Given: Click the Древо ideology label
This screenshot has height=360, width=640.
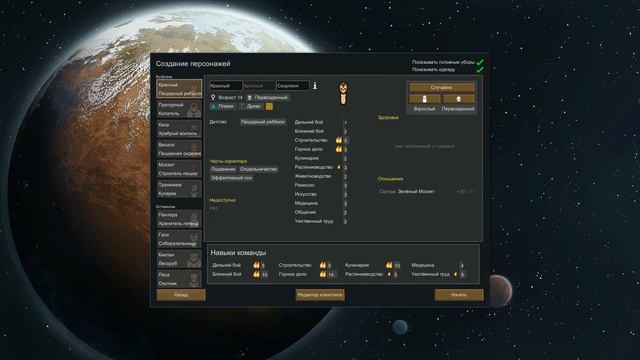Looking at the screenshot, I should point(254,107).
